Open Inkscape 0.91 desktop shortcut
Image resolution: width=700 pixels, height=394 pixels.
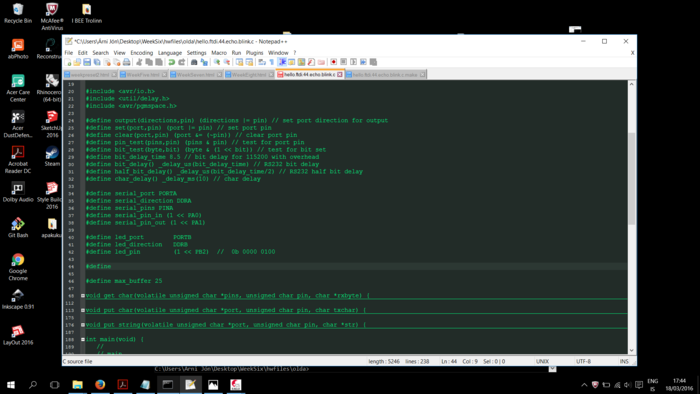click(18, 299)
